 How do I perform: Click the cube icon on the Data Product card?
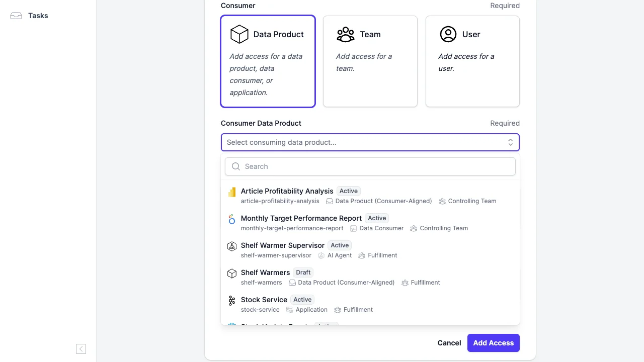tap(239, 34)
